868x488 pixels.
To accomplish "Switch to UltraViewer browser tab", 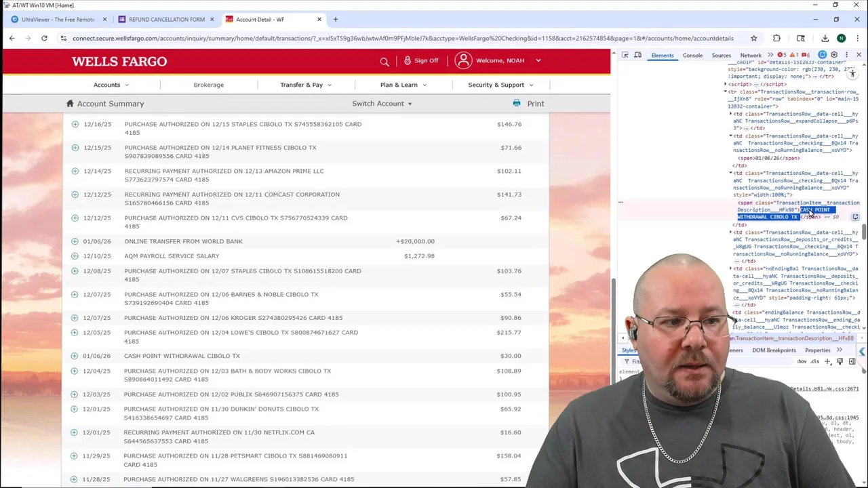I will click(58, 19).
